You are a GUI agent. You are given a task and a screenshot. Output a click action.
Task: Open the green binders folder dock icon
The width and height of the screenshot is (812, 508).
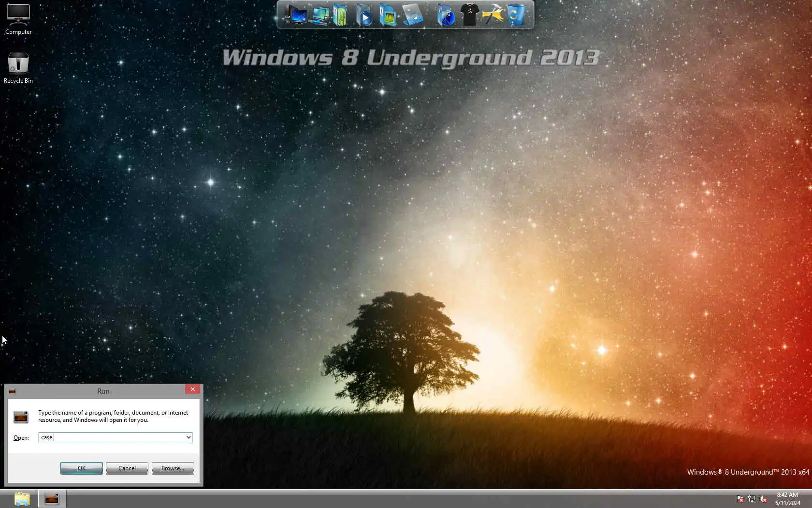(x=340, y=15)
